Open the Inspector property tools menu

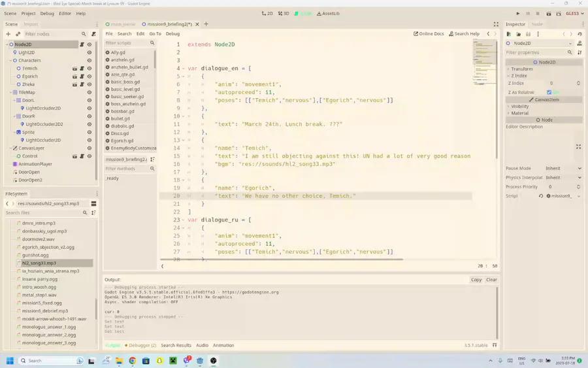(580, 52)
